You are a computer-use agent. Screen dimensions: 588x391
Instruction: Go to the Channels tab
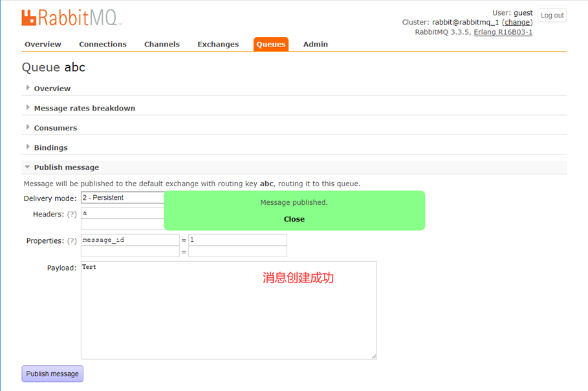click(162, 44)
